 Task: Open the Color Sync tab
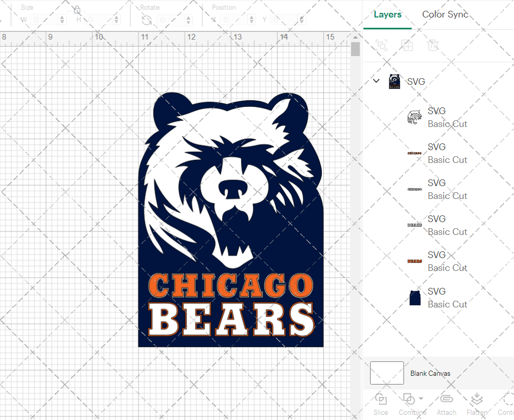pyautogui.click(x=445, y=14)
